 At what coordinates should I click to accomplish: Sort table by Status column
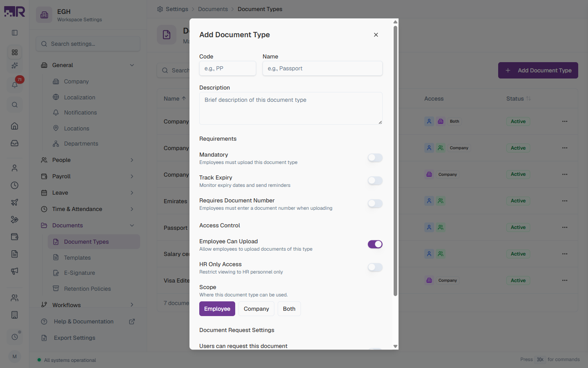(519, 99)
